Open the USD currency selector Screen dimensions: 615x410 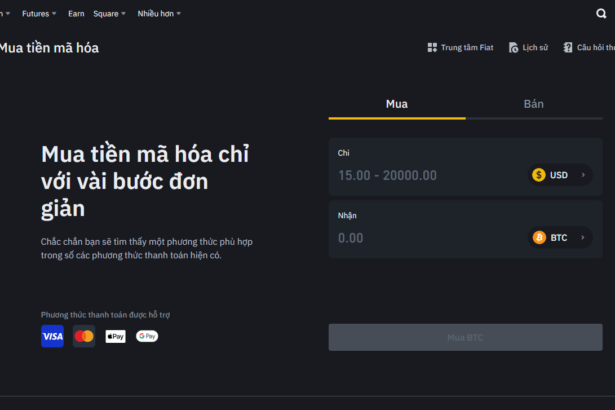(560, 175)
